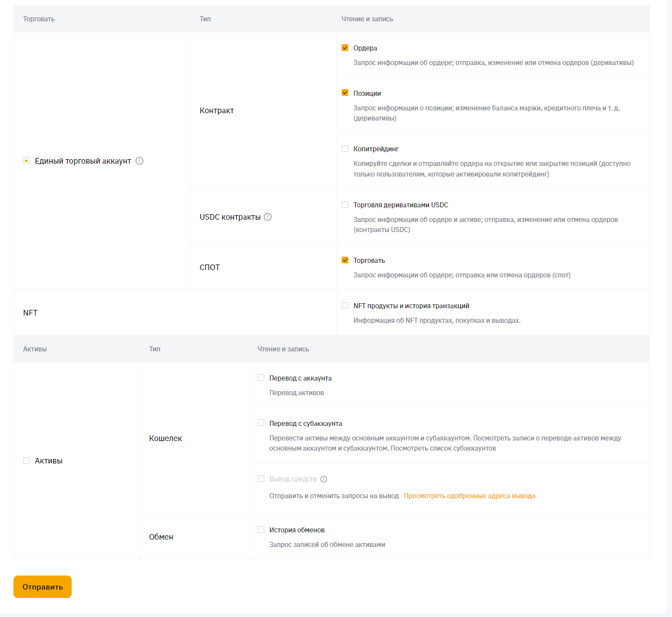Check NFT продукты и история транзакций

click(x=345, y=305)
